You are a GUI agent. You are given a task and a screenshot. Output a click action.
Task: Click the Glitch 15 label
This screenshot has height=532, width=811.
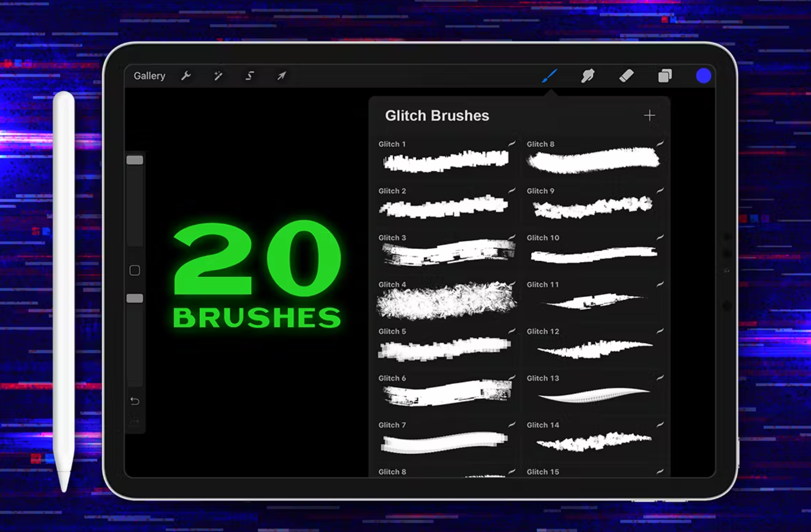(543, 472)
